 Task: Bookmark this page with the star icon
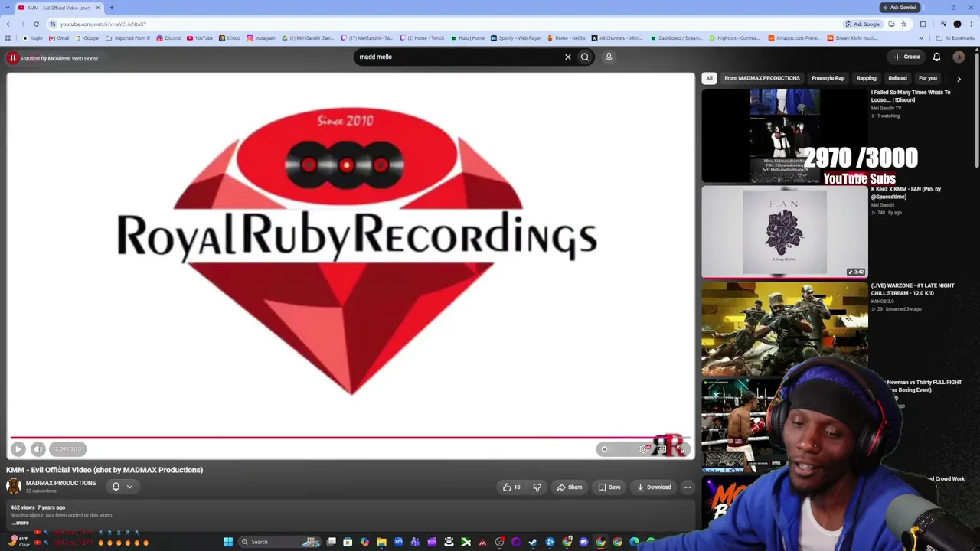[903, 24]
